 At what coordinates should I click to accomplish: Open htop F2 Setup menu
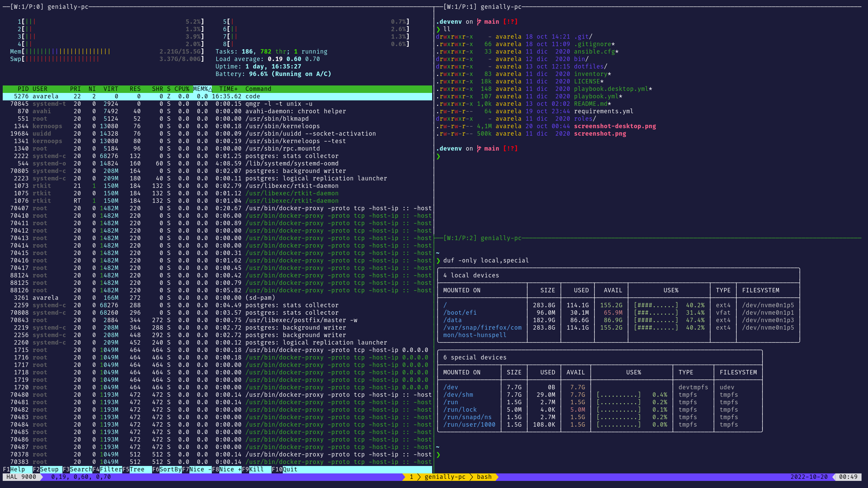[49, 469]
